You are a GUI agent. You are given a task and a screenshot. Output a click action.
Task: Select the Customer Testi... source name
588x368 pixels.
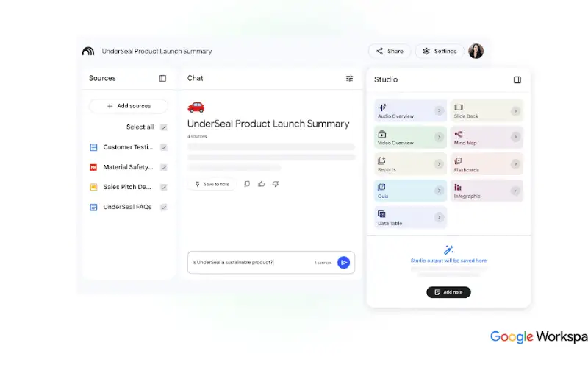(x=128, y=147)
